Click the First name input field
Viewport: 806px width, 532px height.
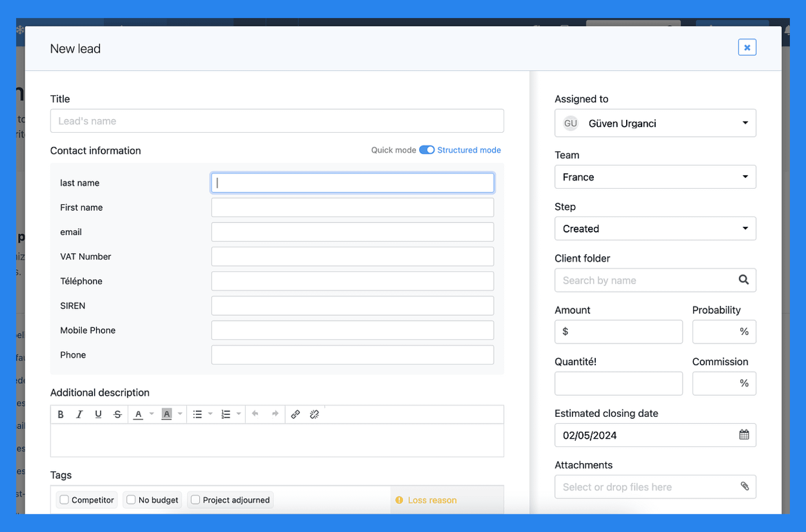(x=352, y=207)
